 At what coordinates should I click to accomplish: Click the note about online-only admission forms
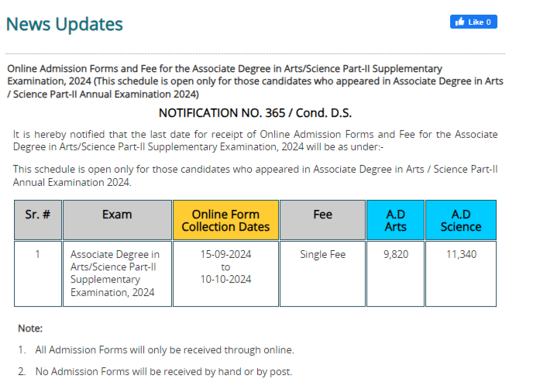pos(164,350)
